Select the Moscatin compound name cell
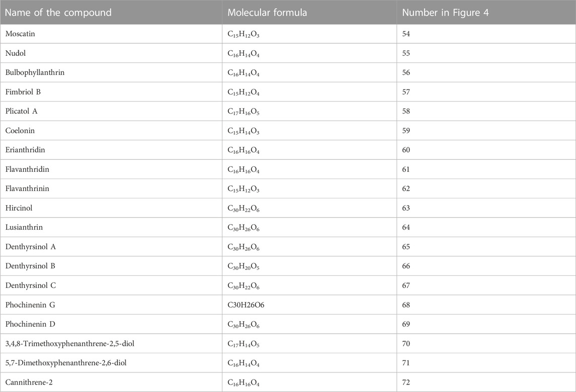The height and width of the screenshot is (392, 576). click(x=20, y=34)
